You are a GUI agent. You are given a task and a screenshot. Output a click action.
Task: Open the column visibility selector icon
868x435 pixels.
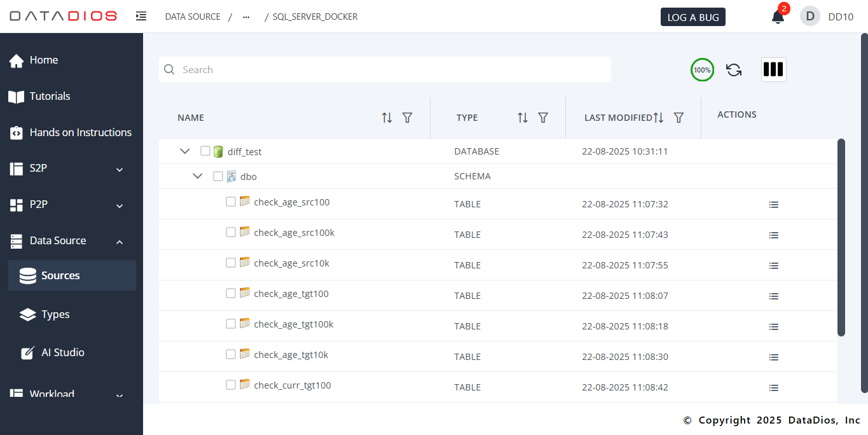[x=773, y=69]
